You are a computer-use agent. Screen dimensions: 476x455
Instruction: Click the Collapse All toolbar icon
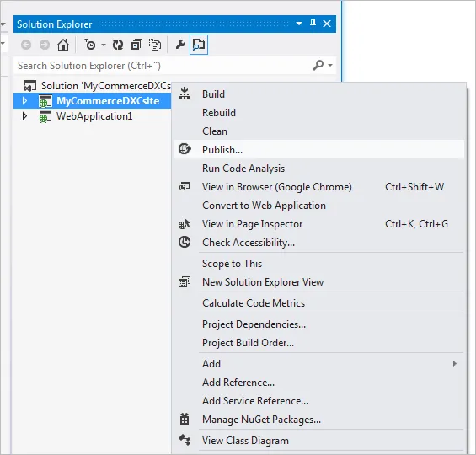136,45
